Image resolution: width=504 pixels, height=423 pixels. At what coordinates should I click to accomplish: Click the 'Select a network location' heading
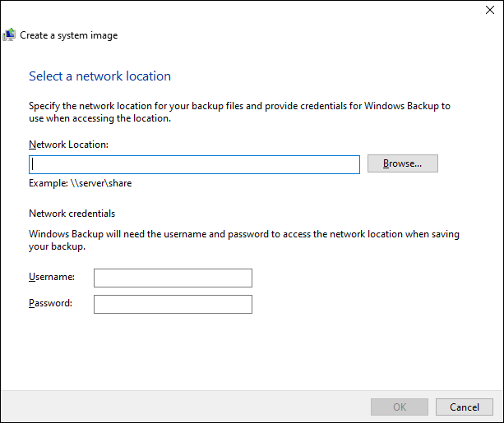(x=99, y=76)
